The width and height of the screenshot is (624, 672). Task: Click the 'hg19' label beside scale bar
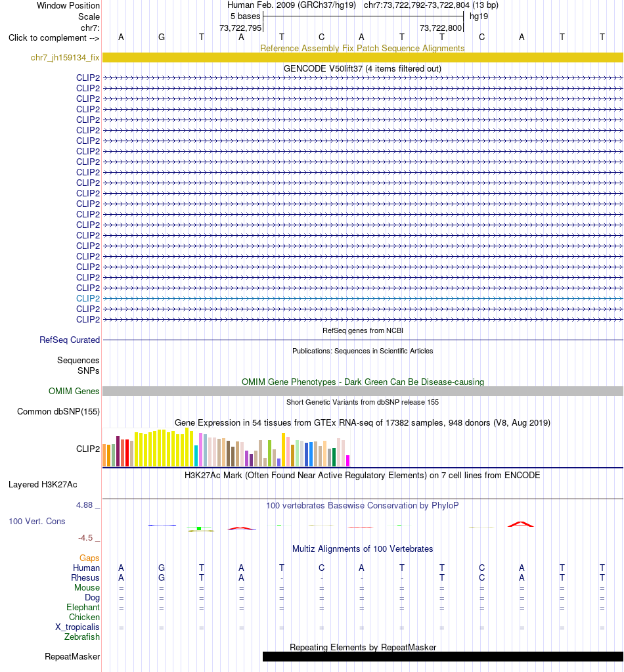coord(479,16)
